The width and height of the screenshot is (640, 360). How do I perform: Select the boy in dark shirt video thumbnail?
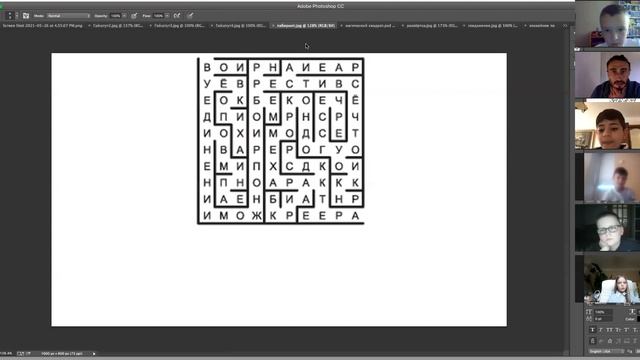point(607,125)
